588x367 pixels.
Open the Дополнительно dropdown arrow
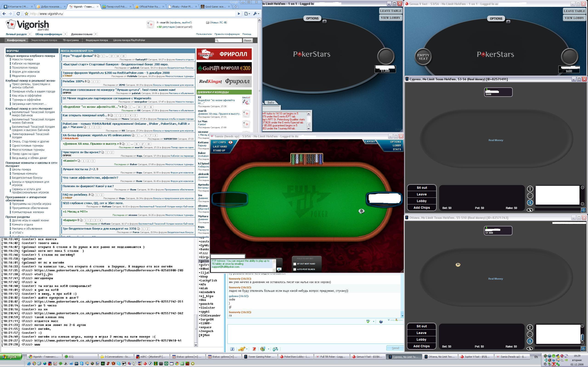96,34
